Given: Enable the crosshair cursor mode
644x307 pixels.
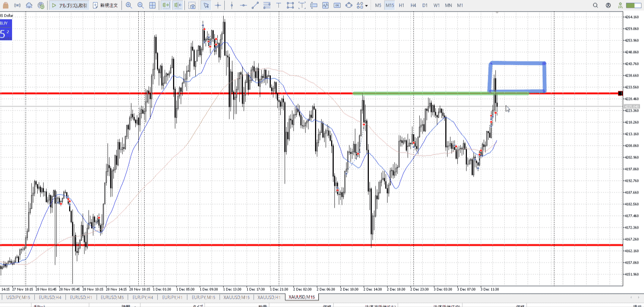Looking at the screenshot, I should pyautogui.click(x=218, y=5).
